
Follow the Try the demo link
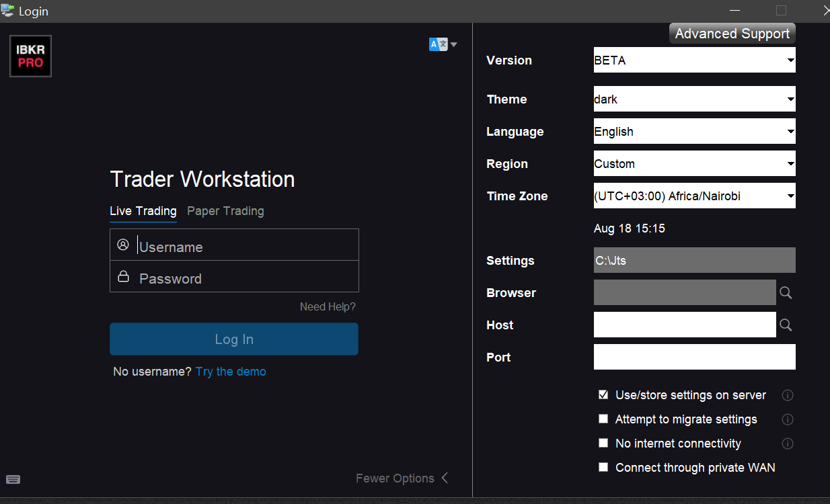[231, 372]
